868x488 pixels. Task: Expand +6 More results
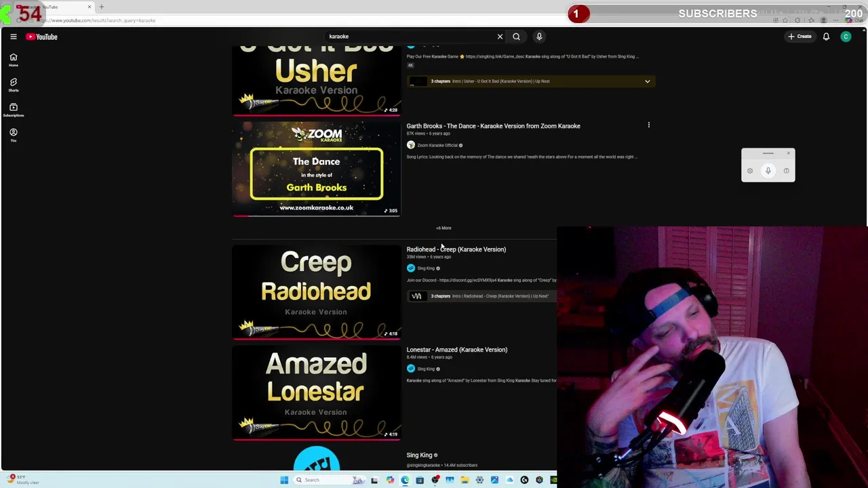[x=443, y=228]
